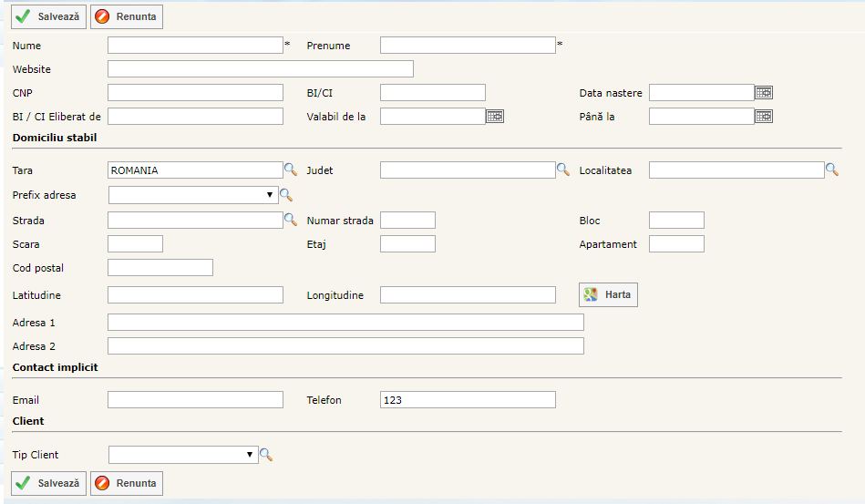Viewport: 865px width, 504px height.
Task: Click the Localitatea lookup magnifier icon
Action: tap(832, 170)
